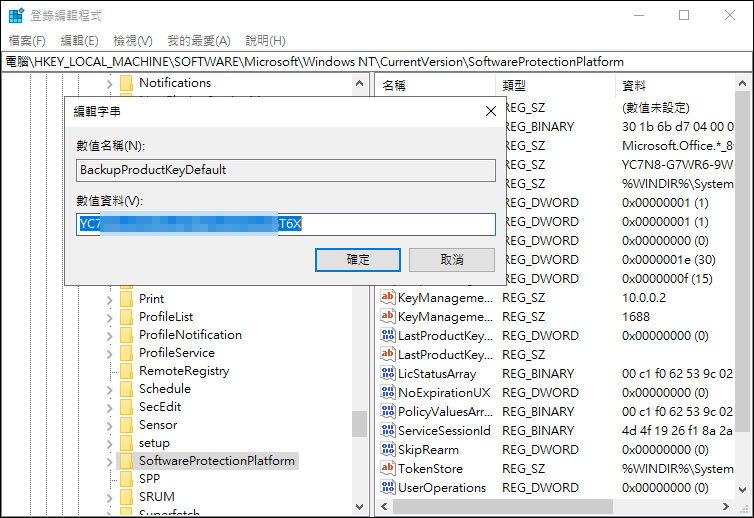Image resolution: width=754 pixels, height=518 pixels.
Task: Click the SPP folder icon
Action: pyautogui.click(x=126, y=479)
